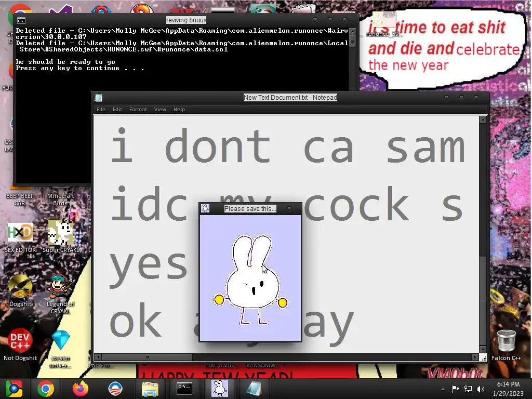This screenshot has height=399, width=532.
Task: Click command prompt scrollbar up arrow
Action: (x=353, y=31)
